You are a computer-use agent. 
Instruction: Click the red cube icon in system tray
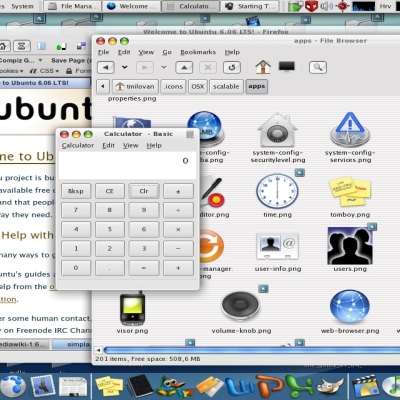[x=311, y=6]
